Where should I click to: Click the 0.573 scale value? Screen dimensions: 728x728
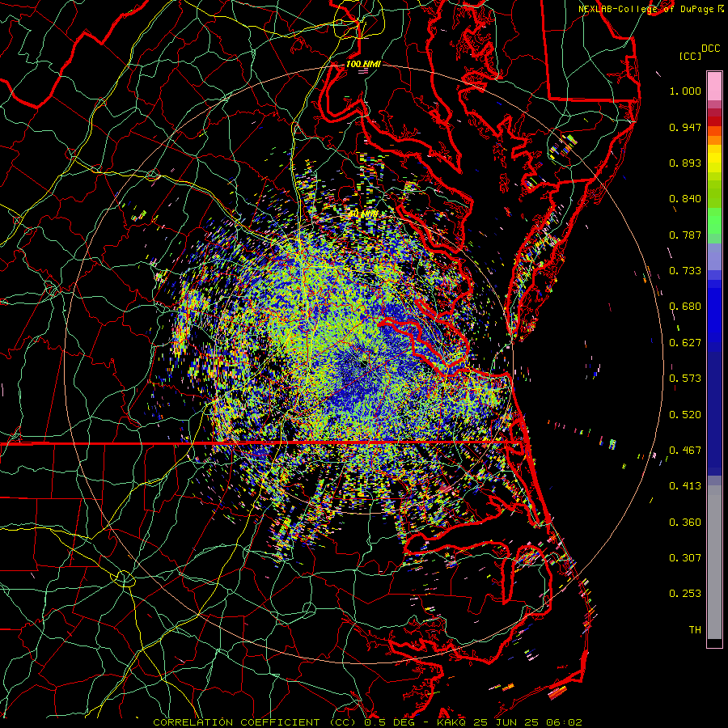pyautogui.click(x=685, y=379)
